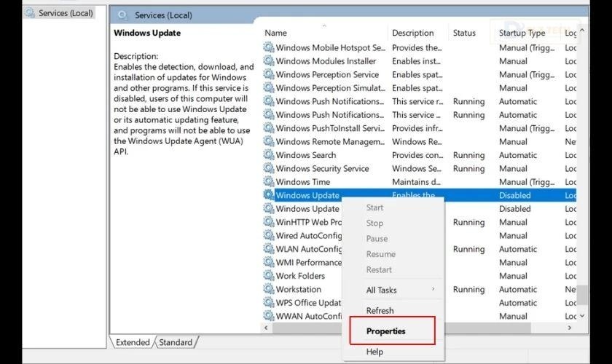This screenshot has width=612, height=364.
Task: Click gear icon of Windows PushToInstall Service
Action: [x=269, y=128]
